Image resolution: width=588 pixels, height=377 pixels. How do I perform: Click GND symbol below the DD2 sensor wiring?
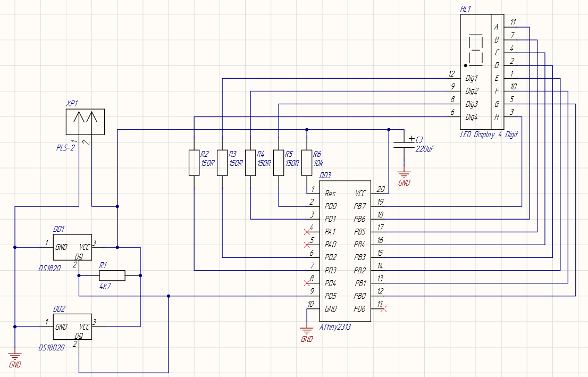(x=15, y=360)
